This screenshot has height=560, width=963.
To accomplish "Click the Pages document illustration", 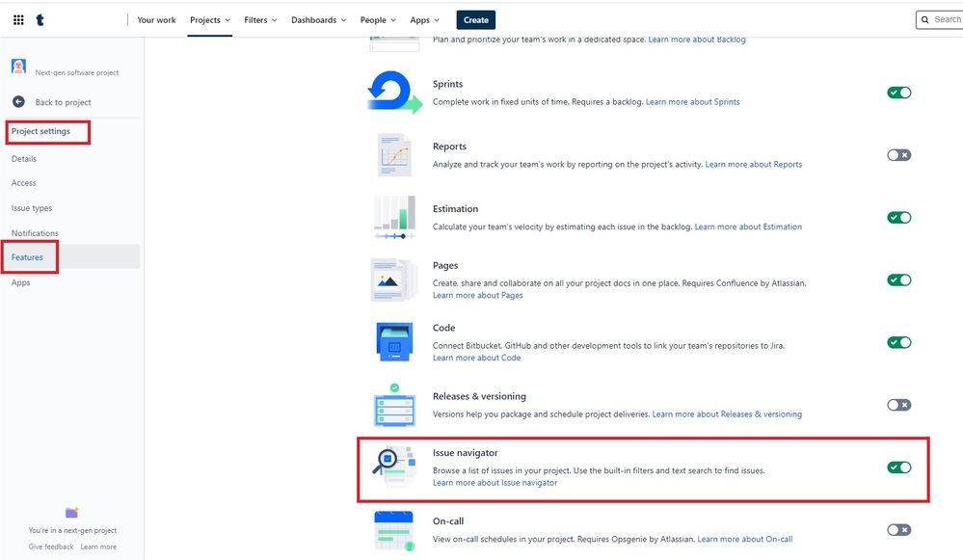I will pyautogui.click(x=394, y=280).
